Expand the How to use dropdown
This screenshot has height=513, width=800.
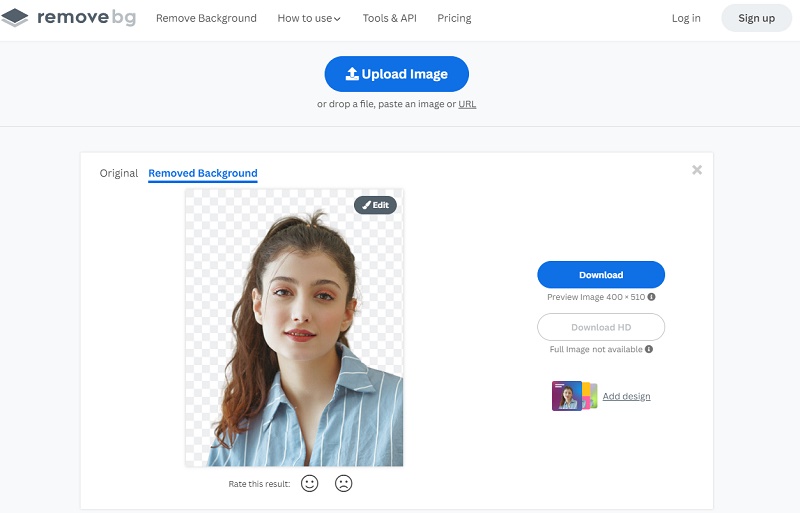[x=309, y=18]
